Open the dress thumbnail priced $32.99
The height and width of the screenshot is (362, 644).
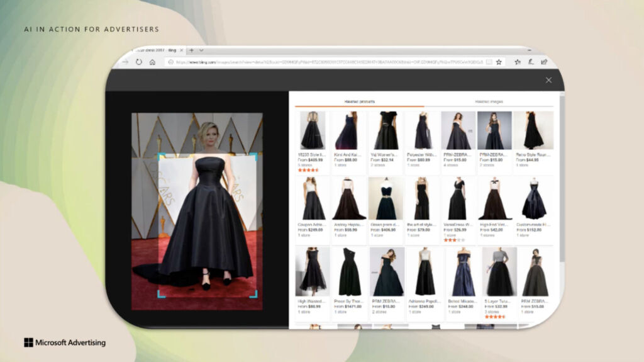499,271
